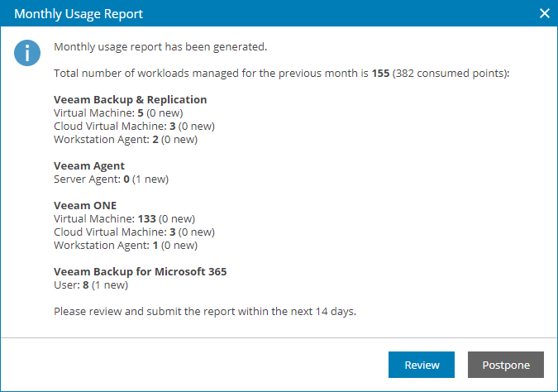This screenshot has width=558, height=392.
Task: Select the Veeam Backup & Replication heading
Action: point(130,99)
